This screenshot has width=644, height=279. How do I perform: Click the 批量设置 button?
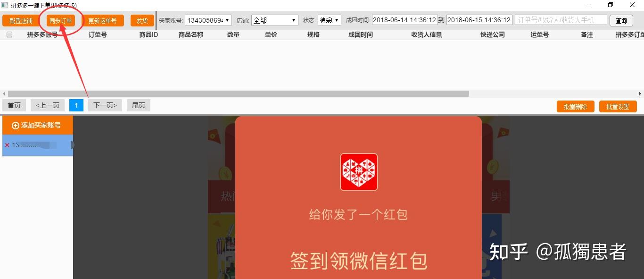(x=618, y=107)
